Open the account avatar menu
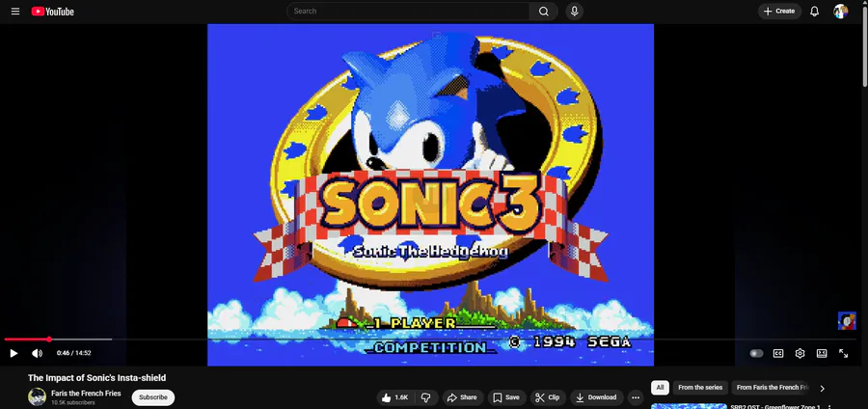Viewport: 868px width, 409px height. click(x=840, y=11)
